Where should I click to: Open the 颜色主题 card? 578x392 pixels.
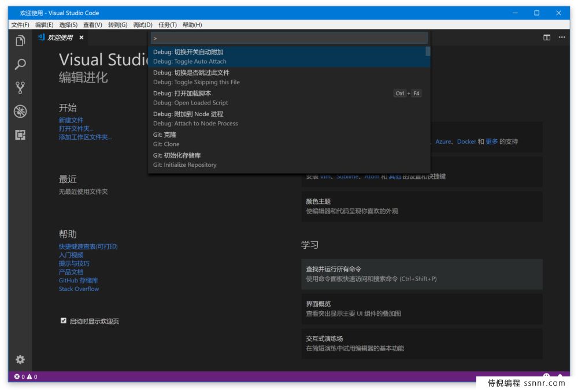click(x=422, y=206)
